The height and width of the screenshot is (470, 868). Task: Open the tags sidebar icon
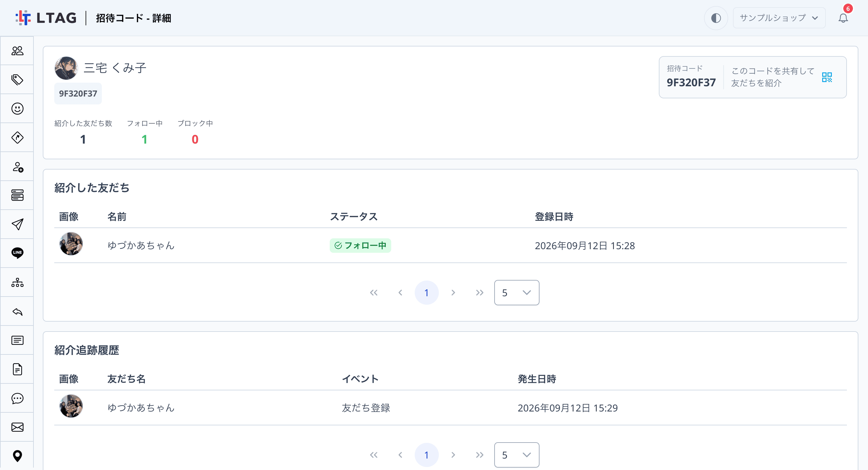pos(17,80)
